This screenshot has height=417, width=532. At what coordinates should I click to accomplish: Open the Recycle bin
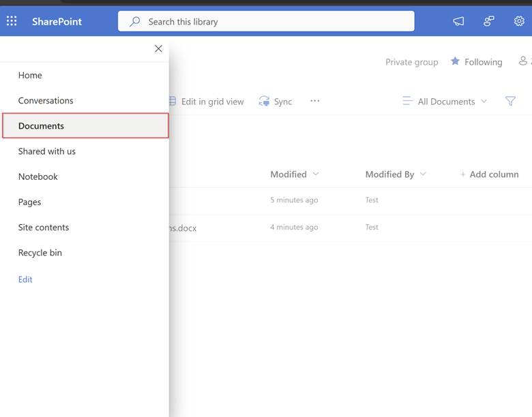pyautogui.click(x=40, y=253)
